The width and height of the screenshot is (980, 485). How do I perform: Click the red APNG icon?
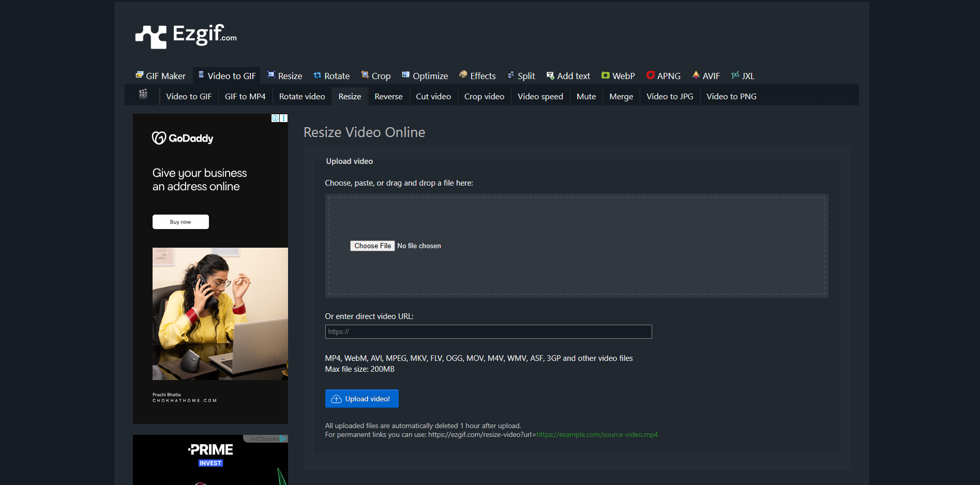(650, 75)
